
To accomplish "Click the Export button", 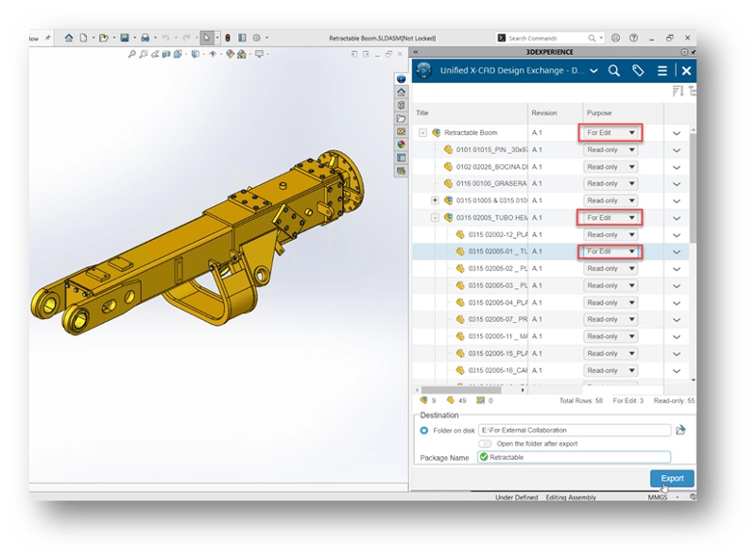I will pyautogui.click(x=672, y=478).
